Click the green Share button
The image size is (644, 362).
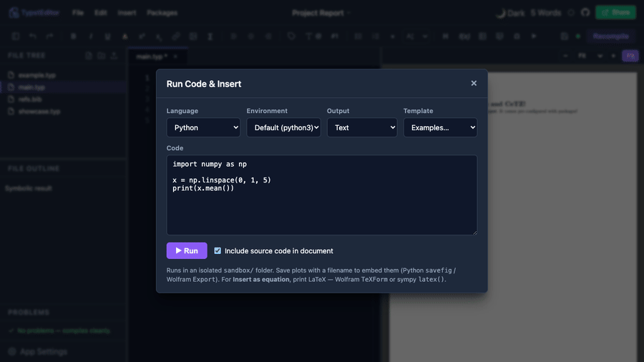[615, 13]
